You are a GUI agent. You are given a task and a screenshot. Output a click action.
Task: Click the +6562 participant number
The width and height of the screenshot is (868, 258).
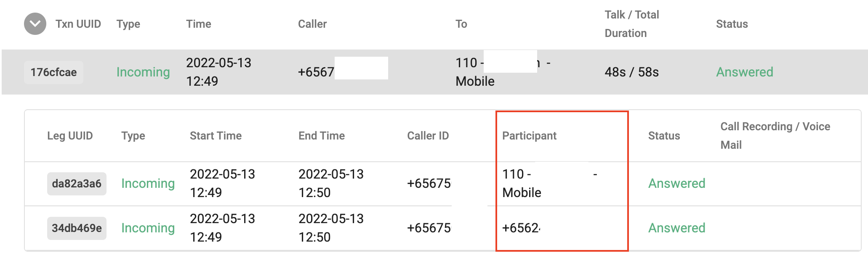click(521, 228)
